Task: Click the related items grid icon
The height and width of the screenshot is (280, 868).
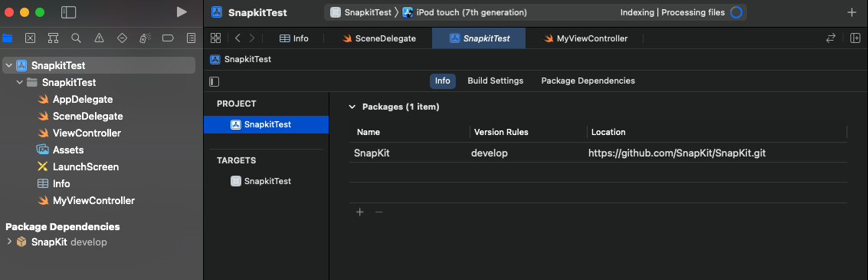Action: pos(216,38)
